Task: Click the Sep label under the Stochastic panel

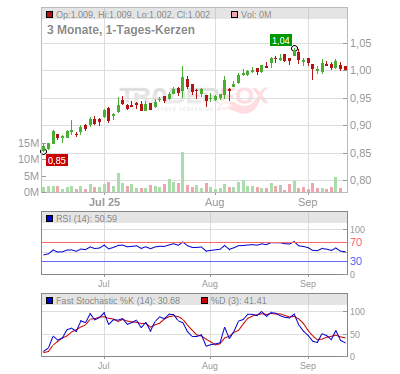Action: coord(308,366)
